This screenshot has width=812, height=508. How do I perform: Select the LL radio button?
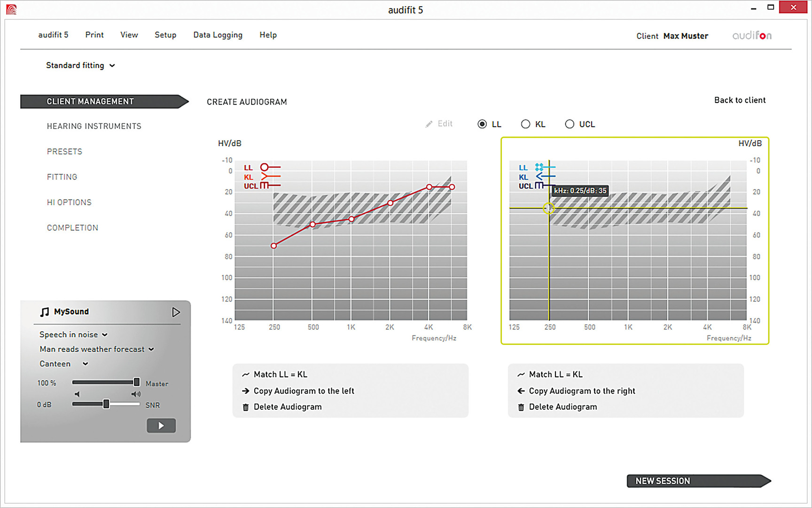coord(482,124)
